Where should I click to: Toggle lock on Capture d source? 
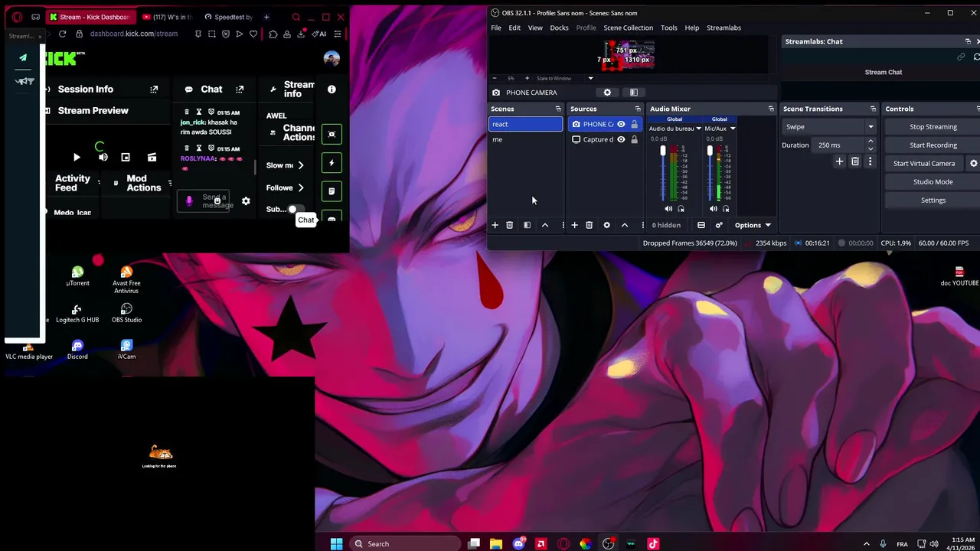pyautogui.click(x=634, y=139)
